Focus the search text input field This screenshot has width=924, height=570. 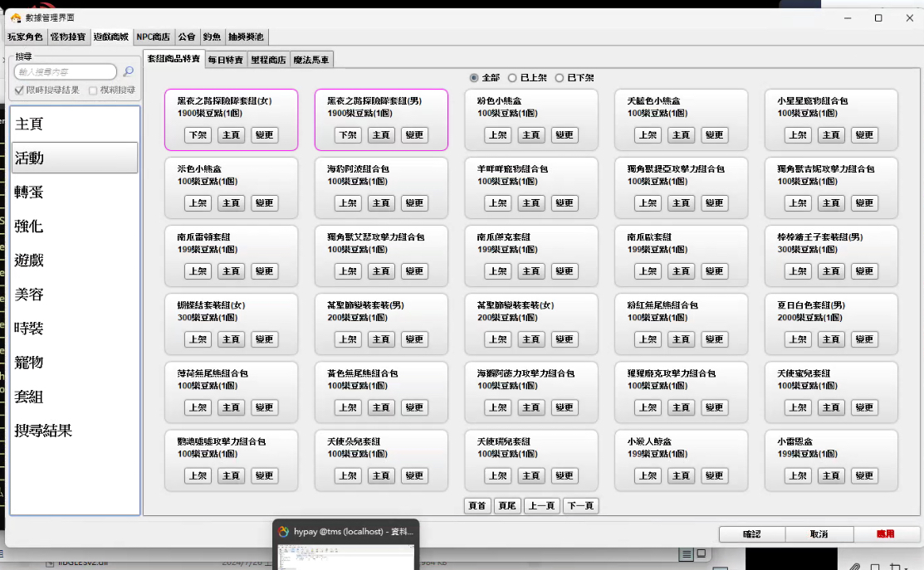tap(66, 72)
